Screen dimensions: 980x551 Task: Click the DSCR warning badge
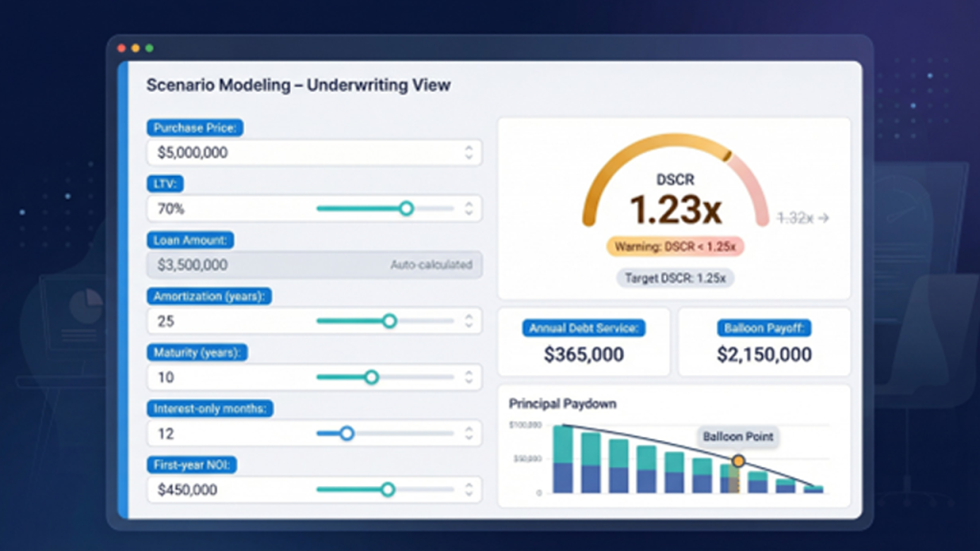pyautogui.click(x=675, y=246)
